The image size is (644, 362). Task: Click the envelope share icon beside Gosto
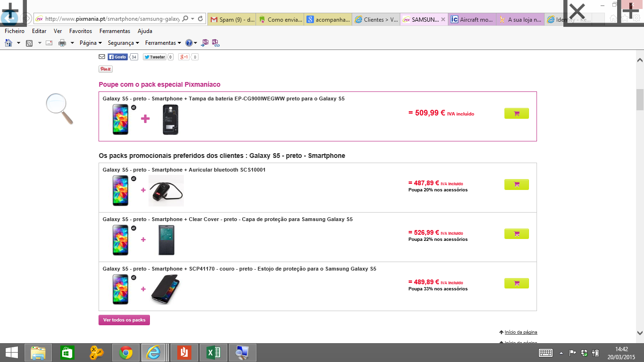coord(102,57)
